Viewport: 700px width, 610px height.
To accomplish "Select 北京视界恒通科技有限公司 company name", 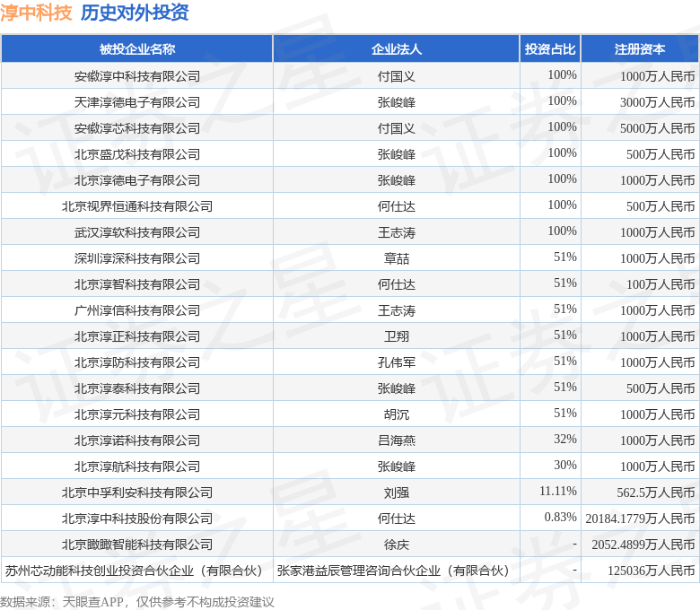I will click(x=137, y=206).
